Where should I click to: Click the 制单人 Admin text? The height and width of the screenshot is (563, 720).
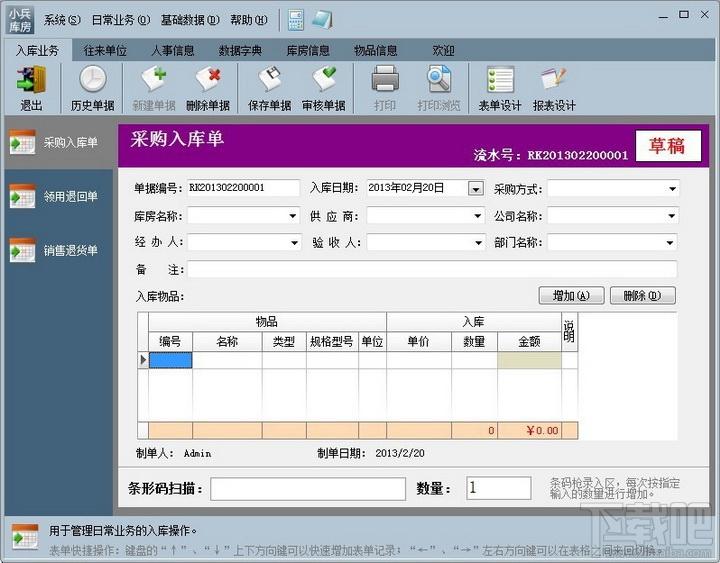[174, 454]
